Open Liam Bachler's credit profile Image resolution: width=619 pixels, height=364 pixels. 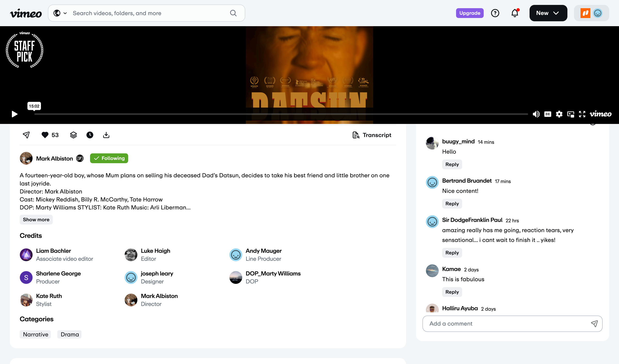[53, 251]
